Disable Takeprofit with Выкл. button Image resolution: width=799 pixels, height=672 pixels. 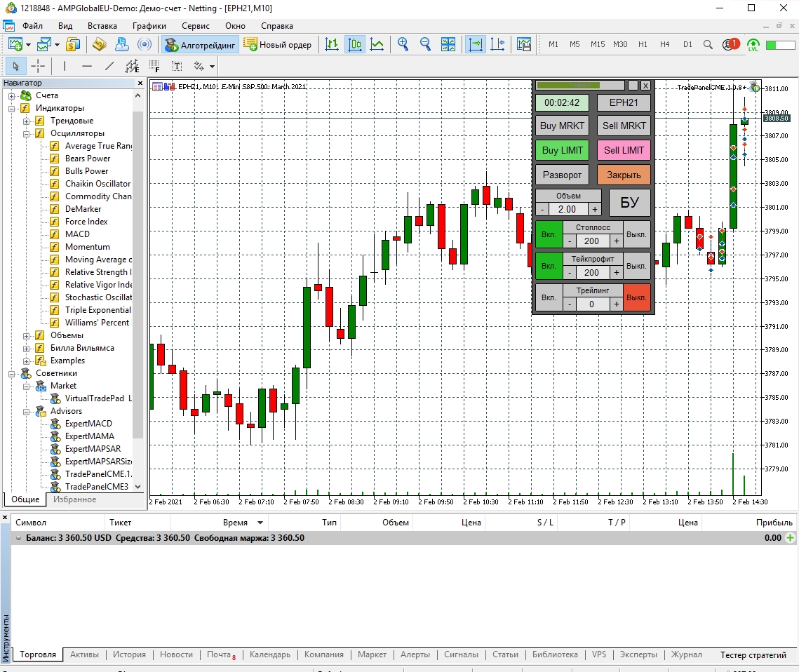(636, 266)
